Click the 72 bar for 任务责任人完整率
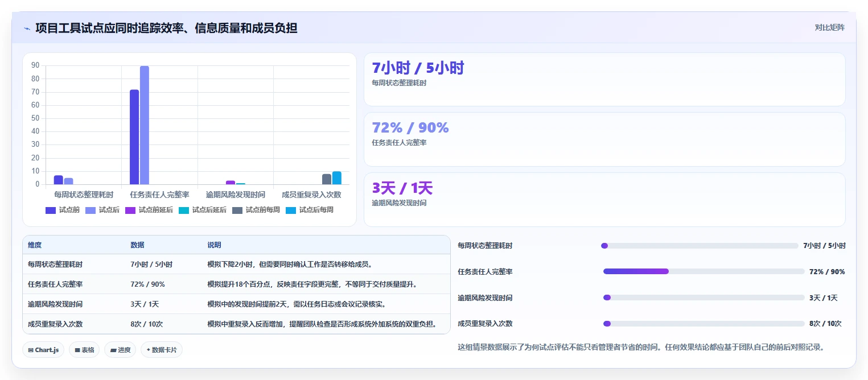This screenshot has height=380, width=868. (134, 137)
